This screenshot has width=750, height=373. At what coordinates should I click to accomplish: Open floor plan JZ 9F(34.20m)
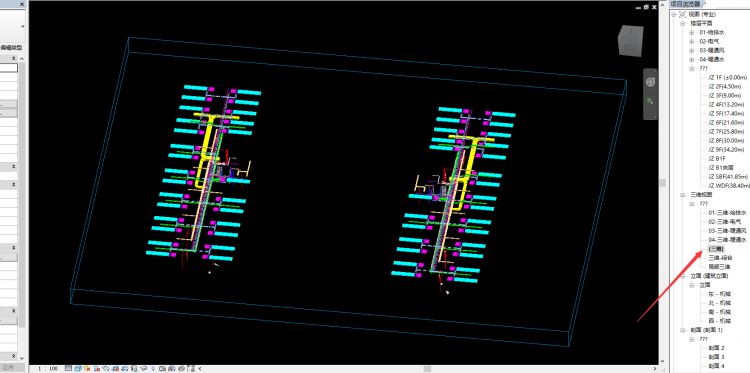[726, 150]
